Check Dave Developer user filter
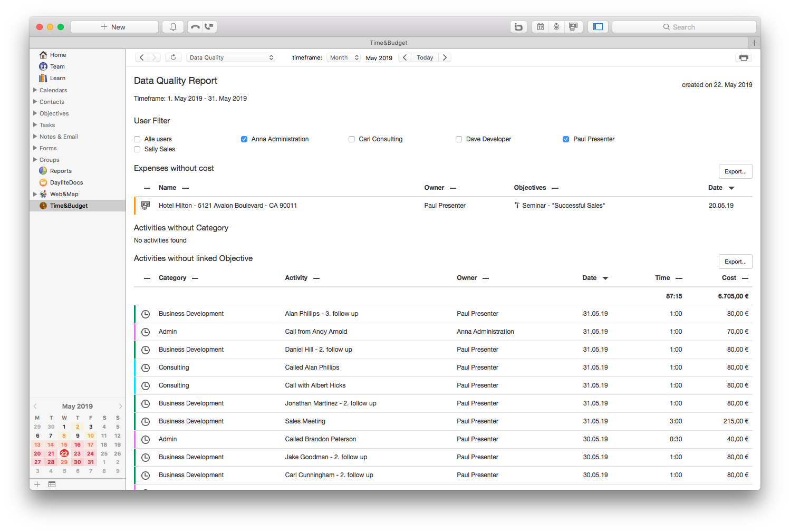790x532 pixels. [x=459, y=139]
